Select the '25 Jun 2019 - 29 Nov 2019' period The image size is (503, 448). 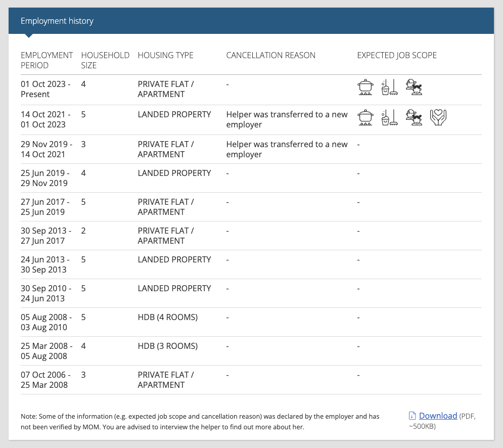pos(45,178)
